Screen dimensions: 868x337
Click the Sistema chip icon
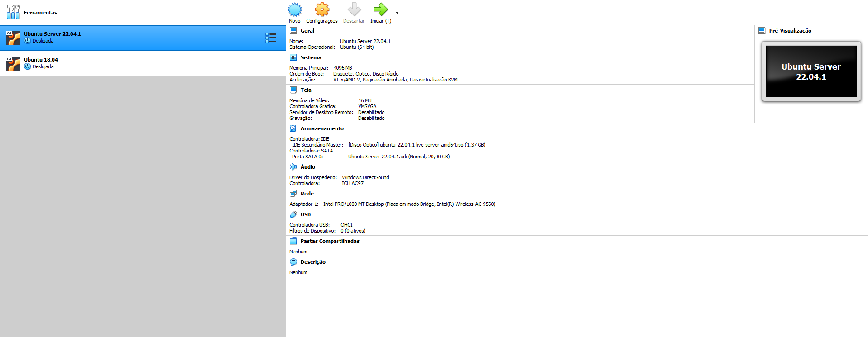[293, 57]
